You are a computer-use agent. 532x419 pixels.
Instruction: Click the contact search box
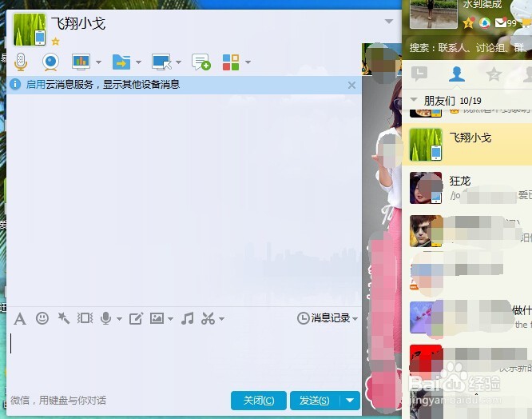(x=466, y=47)
